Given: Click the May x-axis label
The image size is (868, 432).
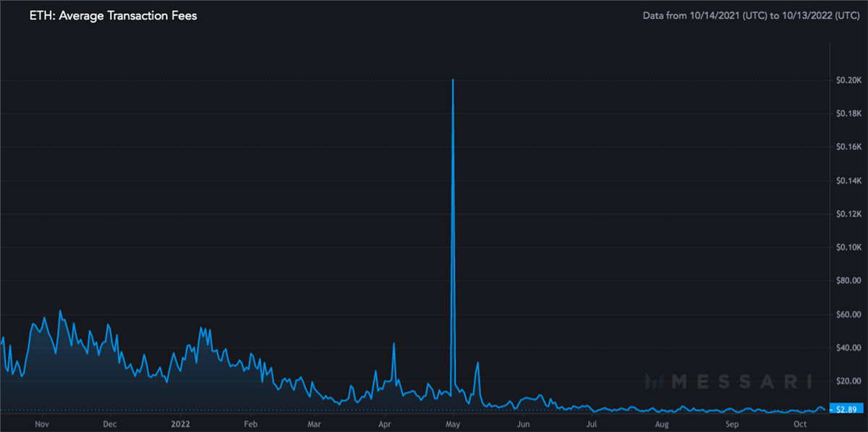Looking at the screenshot, I should coord(454,424).
